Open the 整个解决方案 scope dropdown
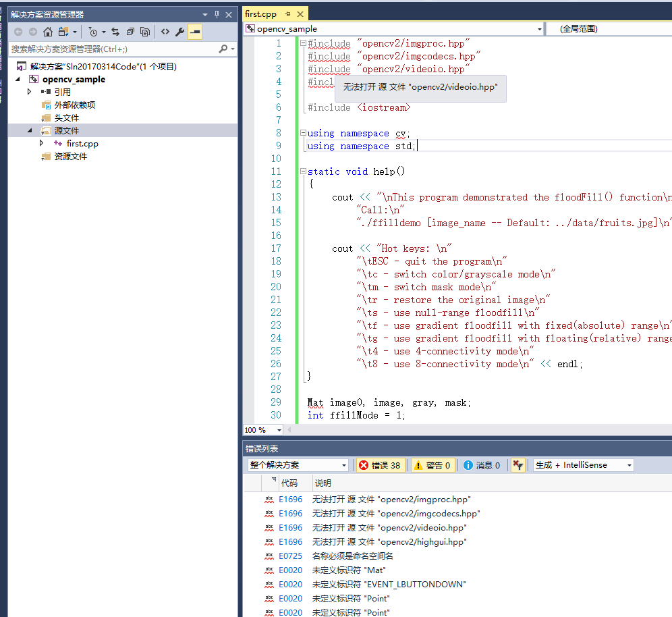 coord(298,465)
